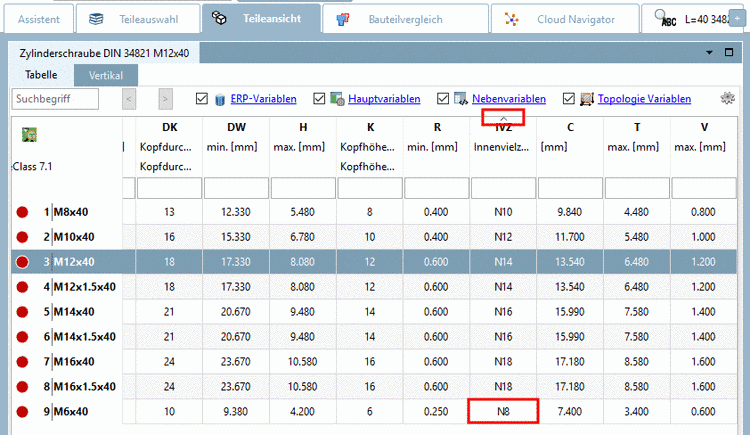Click the Cloud Navigator network icon
The height and width of the screenshot is (435, 750).
[x=512, y=19]
